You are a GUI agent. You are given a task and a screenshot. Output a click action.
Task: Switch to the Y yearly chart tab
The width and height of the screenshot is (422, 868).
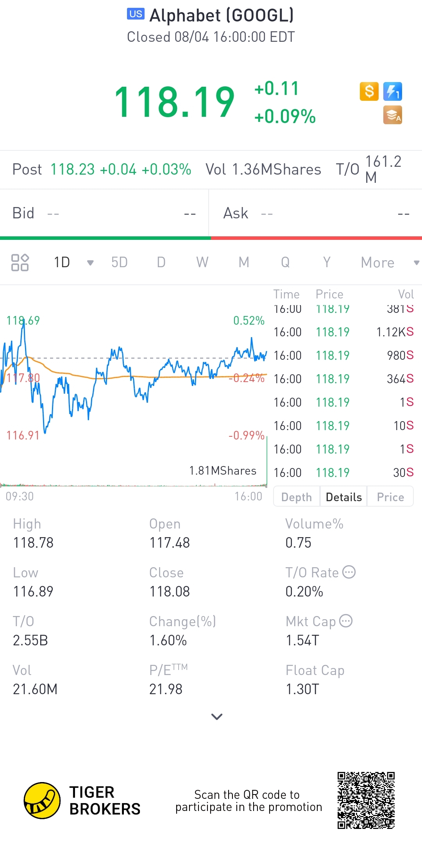327,263
